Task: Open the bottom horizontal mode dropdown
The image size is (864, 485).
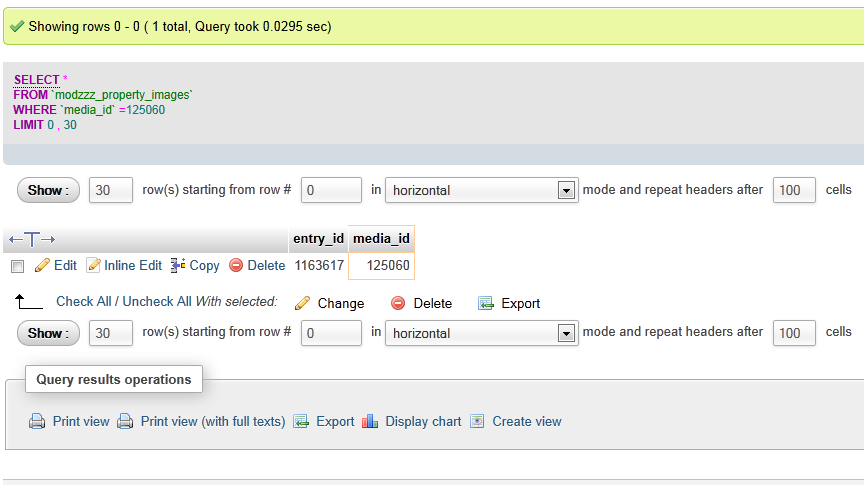Action: tap(481, 333)
